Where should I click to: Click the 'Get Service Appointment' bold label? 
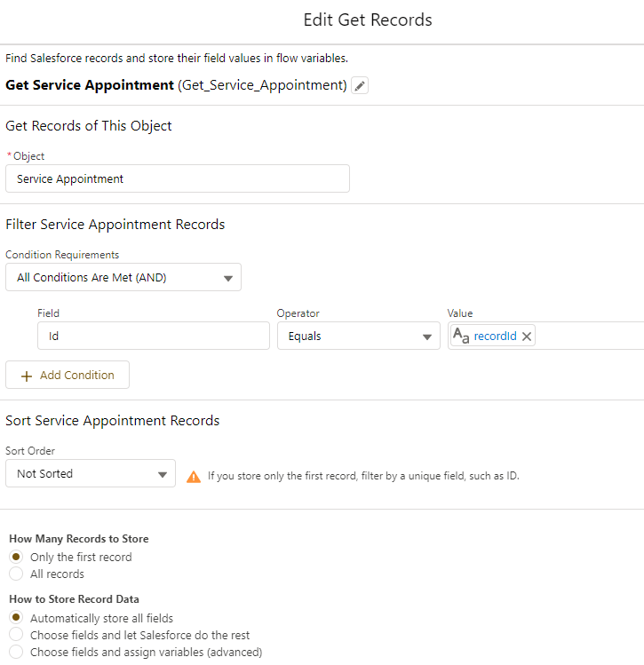point(89,85)
